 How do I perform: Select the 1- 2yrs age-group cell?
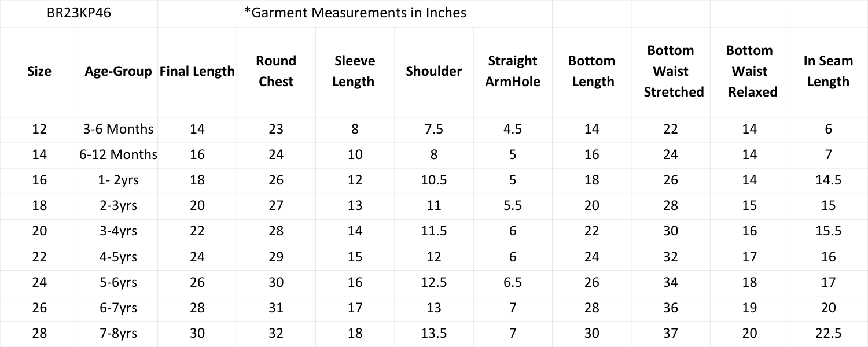tap(118, 180)
